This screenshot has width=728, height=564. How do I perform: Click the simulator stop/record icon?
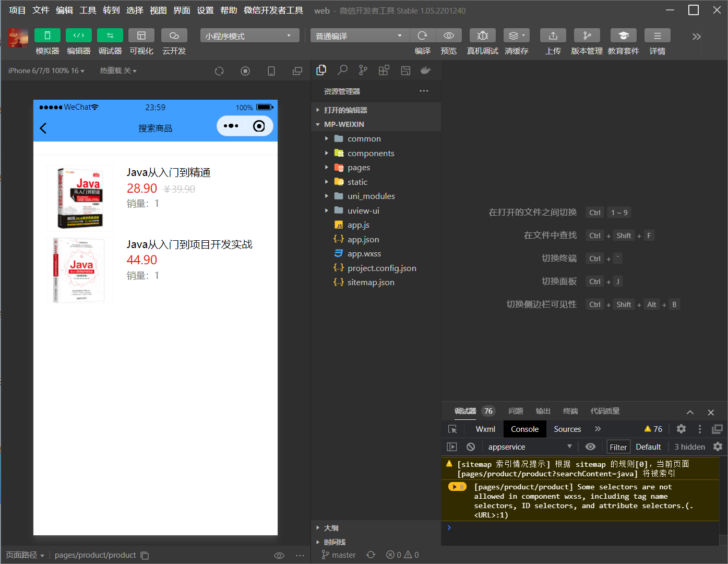(245, 71)
